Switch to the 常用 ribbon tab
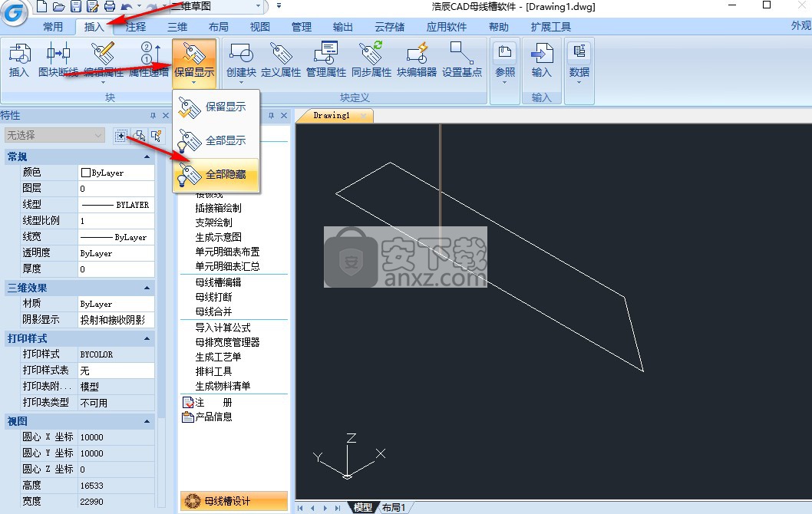The width and height of the screenshot is (812, 514). point(53,27)
